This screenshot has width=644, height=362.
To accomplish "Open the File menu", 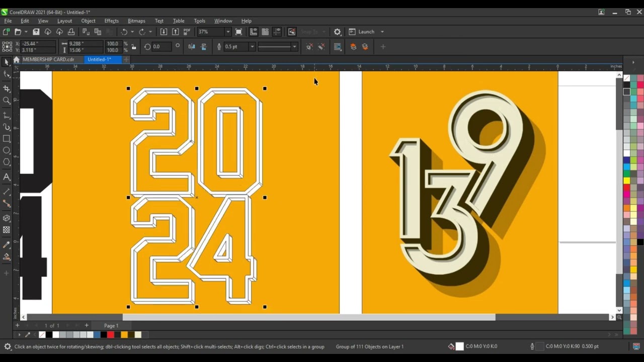I will click(x=8, y=21).
